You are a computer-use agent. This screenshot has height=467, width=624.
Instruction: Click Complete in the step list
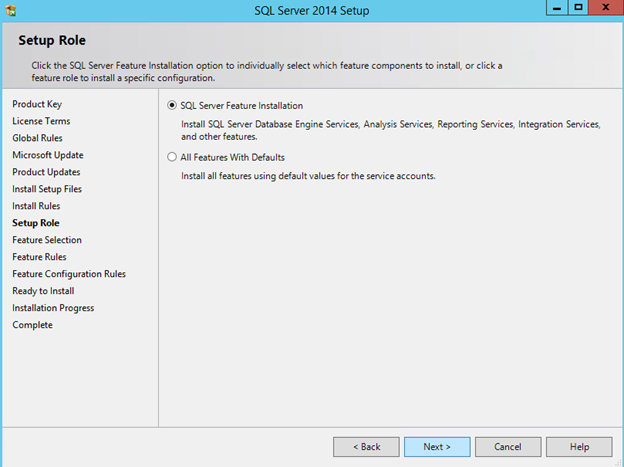pyautogui.click(x=33, y=325)
